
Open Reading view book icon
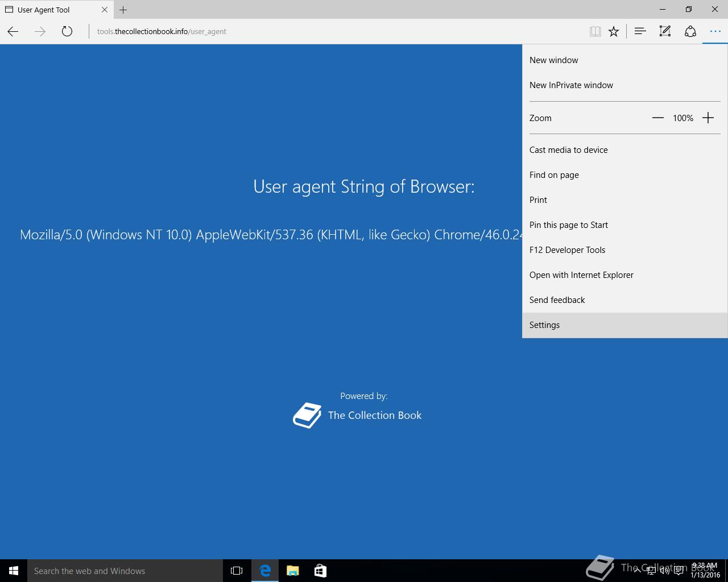coord(595,32)
